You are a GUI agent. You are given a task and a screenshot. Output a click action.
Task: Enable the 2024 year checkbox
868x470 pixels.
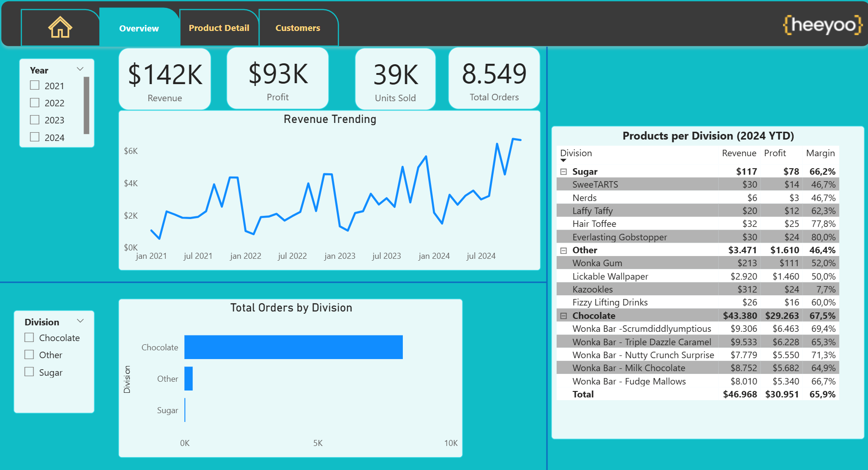point(35,137)
